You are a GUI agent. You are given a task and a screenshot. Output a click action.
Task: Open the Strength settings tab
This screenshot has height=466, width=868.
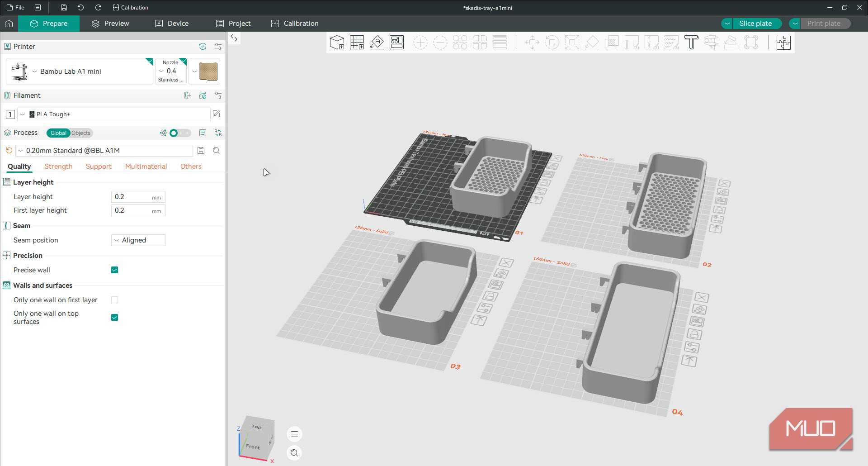(58, 166)
